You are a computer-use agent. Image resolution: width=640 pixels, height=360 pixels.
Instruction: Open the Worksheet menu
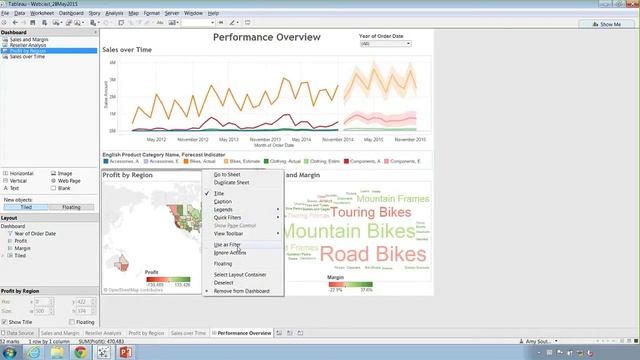42,13
